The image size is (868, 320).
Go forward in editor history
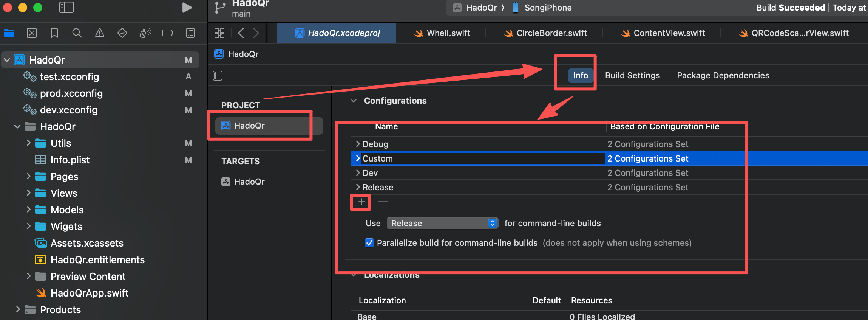(256, 33)
